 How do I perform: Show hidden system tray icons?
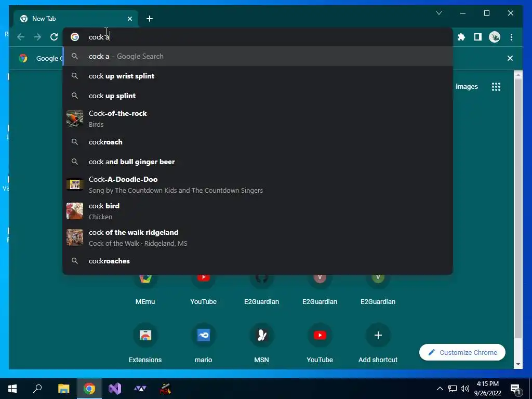pyautogui.click(x=440, y=389)
